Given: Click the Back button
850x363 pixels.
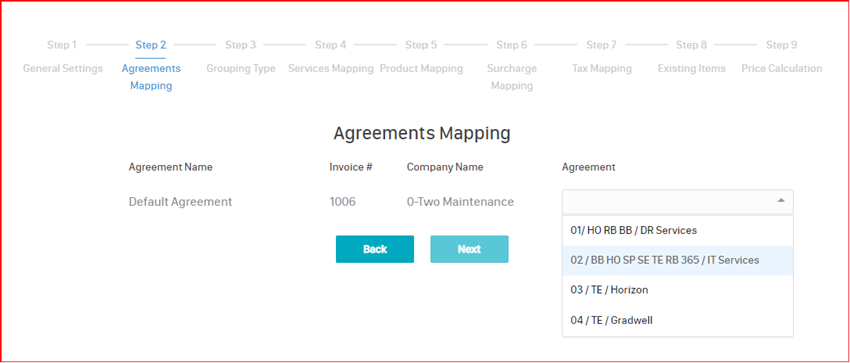Looking at the screenshot, I should point(375,249).
